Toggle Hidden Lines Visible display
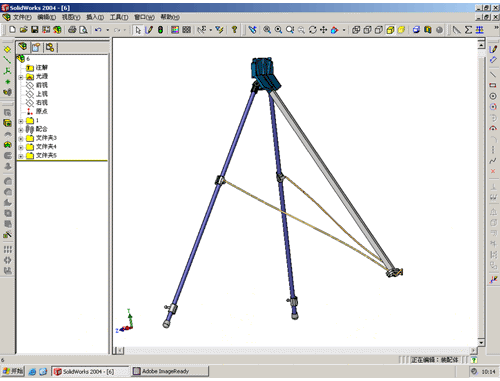Viewport: 500px width, 381px height. [367, 30]
